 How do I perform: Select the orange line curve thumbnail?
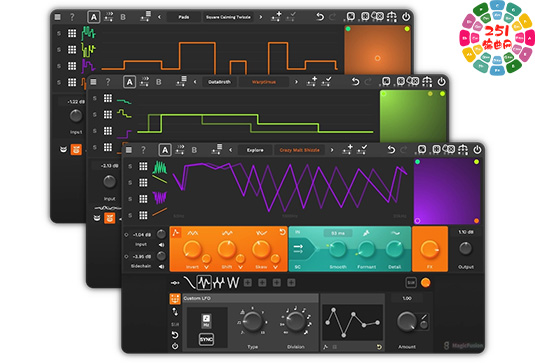click(x=160, y=213)
